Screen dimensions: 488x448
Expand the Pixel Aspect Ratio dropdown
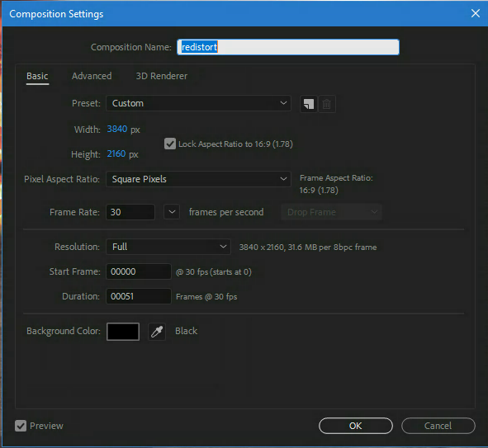(x=198, y=179)
